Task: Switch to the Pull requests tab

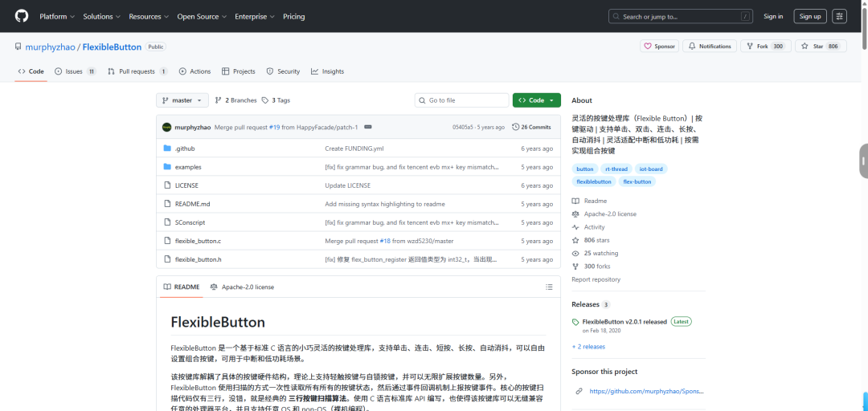Action: click(138, 71)
